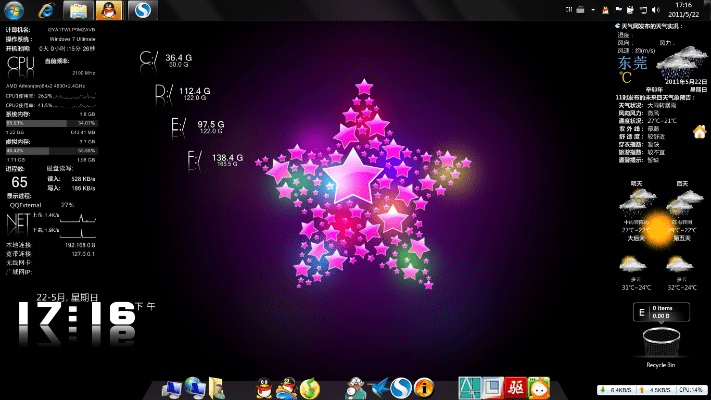Image resolution: width=711 pixels, height=400 pixels.
Task: Click the IP address 192.168.0.8 text
Action: [x=80, y=245]
